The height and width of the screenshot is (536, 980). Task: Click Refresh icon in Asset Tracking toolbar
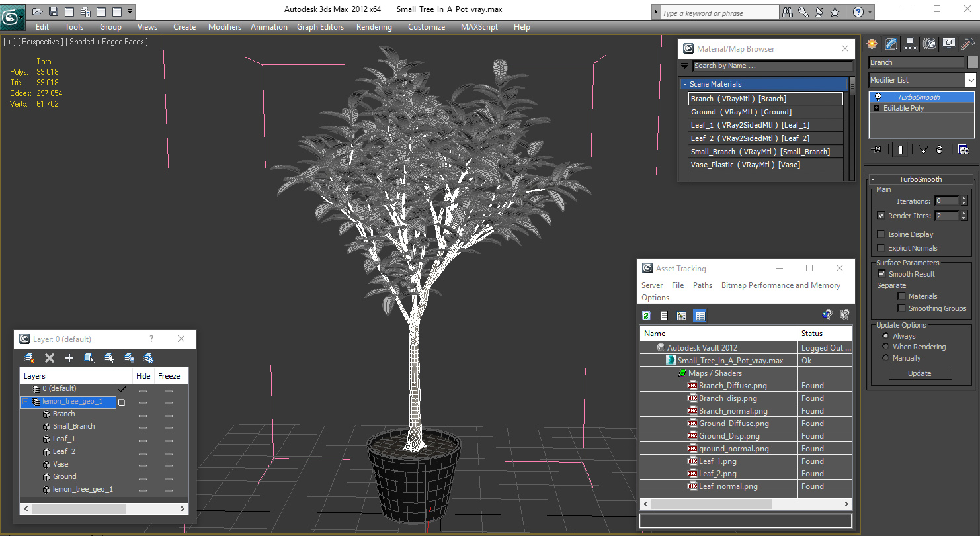[x=647, y=316]
